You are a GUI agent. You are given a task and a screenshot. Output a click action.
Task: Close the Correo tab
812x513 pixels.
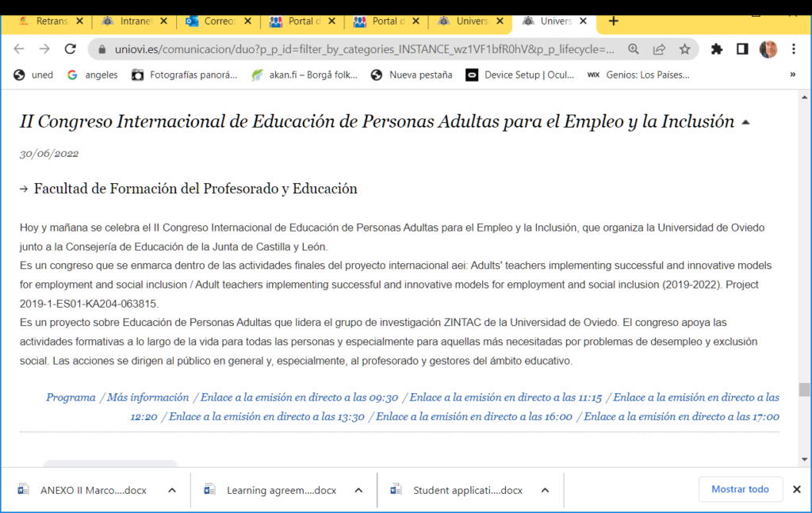247,21
